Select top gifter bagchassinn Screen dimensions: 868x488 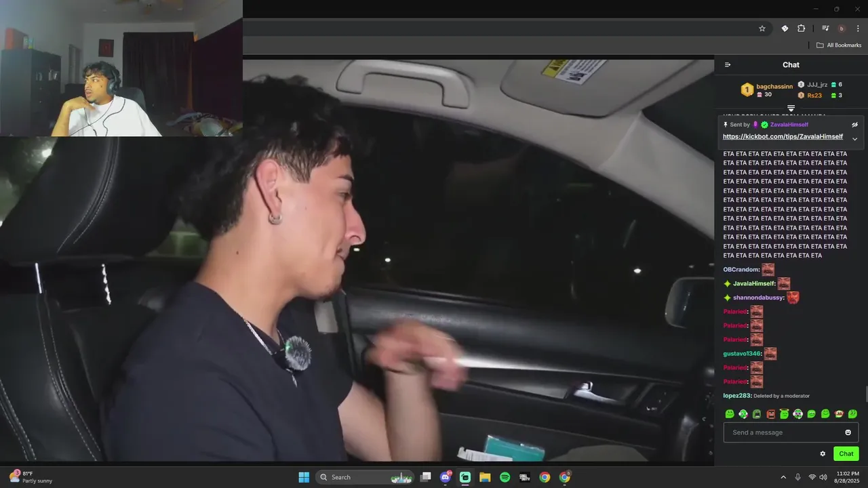pos(774,87)
